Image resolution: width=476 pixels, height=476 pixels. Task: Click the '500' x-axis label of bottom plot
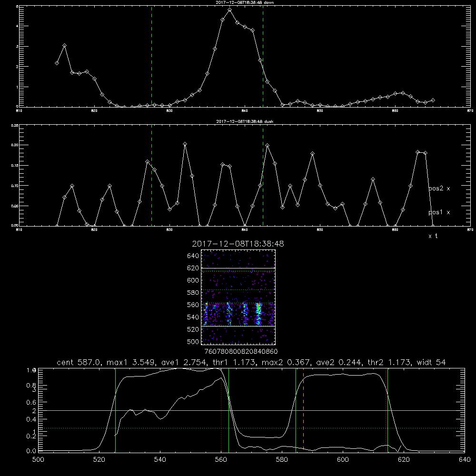[x=38, y=460]
